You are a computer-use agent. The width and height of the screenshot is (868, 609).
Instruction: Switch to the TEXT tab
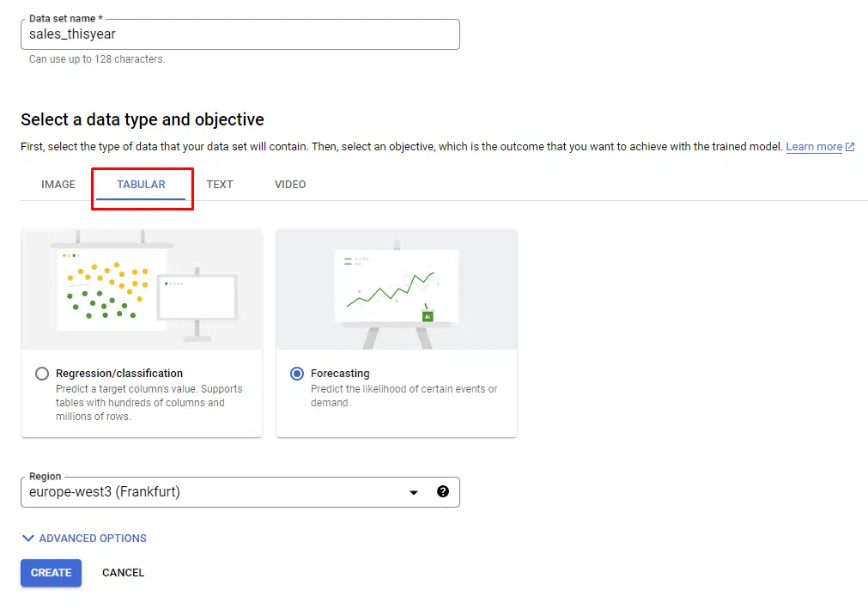point(220,184)
